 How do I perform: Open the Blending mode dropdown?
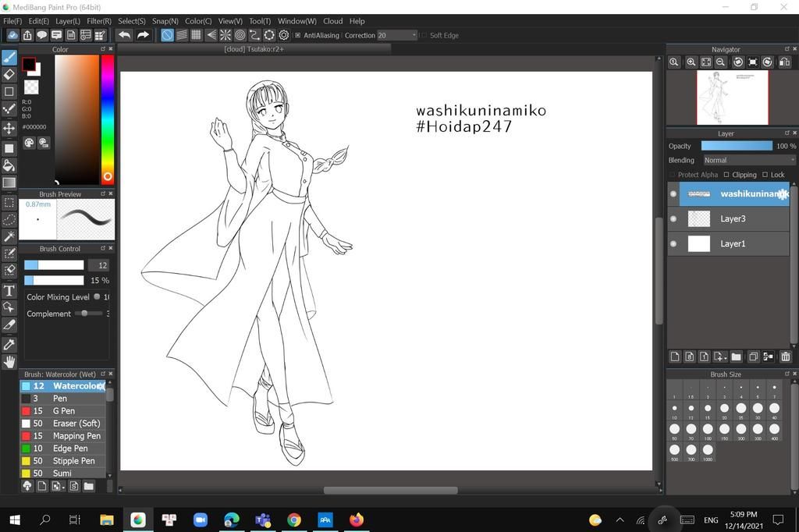(748, 160)
